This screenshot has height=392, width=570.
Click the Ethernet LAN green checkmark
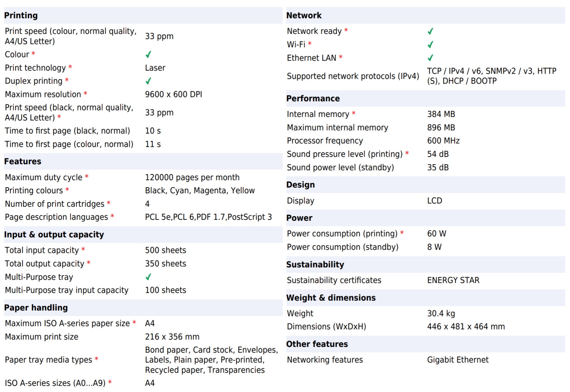click(430, 58)
